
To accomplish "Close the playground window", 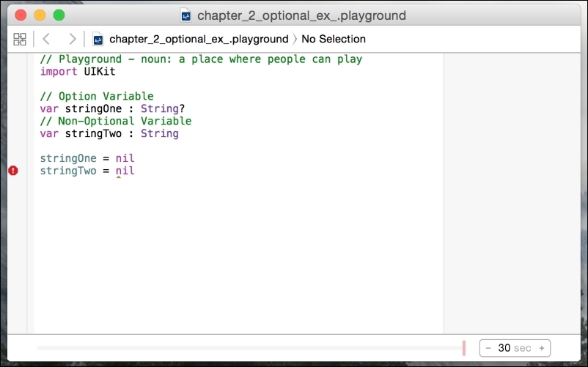I will coord(21,15).
